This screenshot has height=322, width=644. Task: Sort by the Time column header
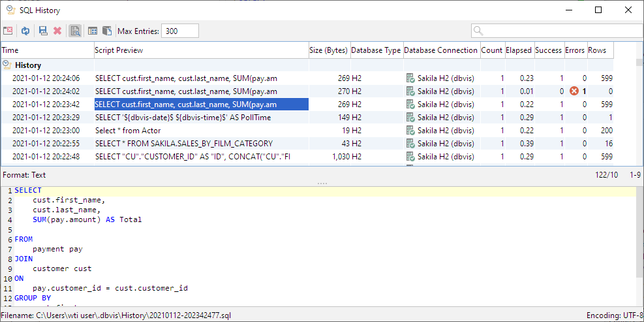(x=47, y=50)
